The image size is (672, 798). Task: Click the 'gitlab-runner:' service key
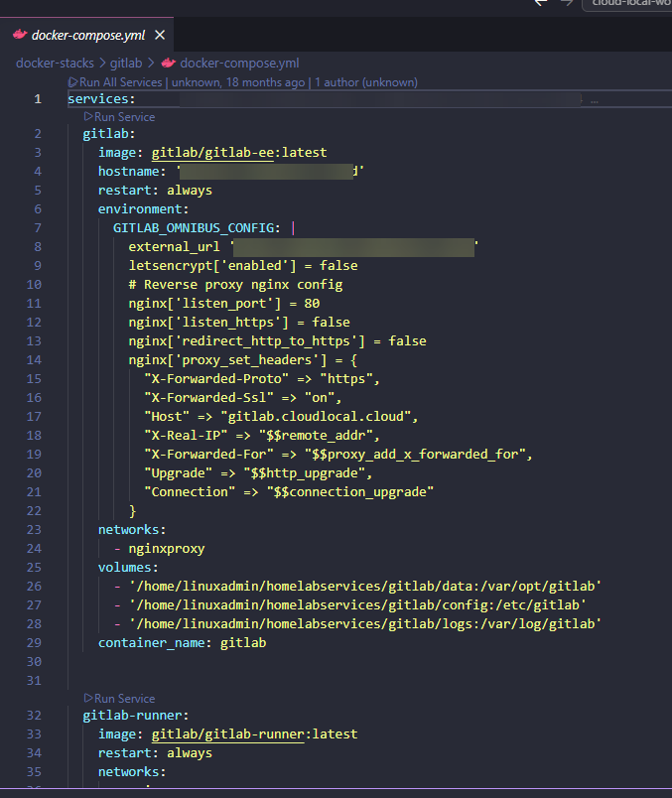[x=136, y=716]
